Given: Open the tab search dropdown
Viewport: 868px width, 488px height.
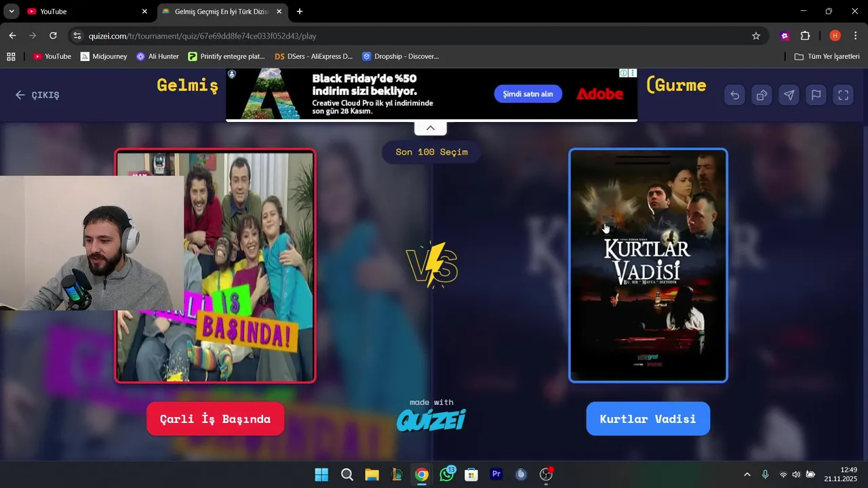Looking at the screenshot, I should pyautogui.click(x=12, y=12).
